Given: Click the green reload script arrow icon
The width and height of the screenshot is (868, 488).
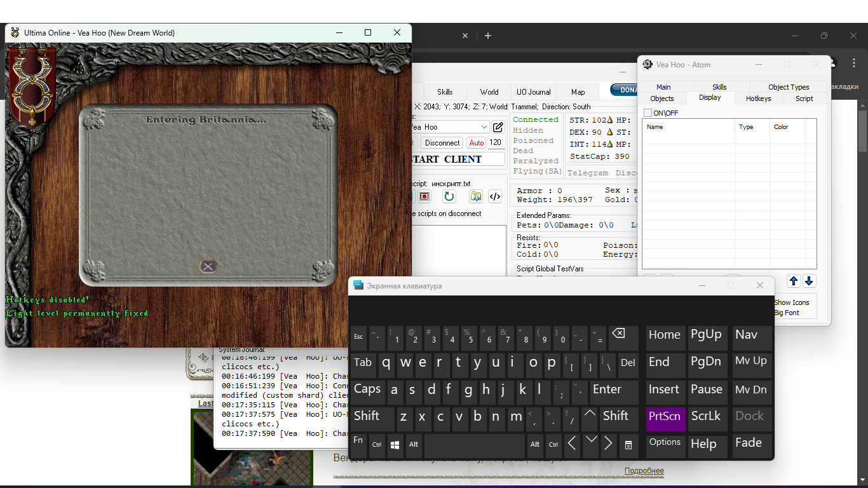Looking at the screenshot, I should (x=449, y=197).
